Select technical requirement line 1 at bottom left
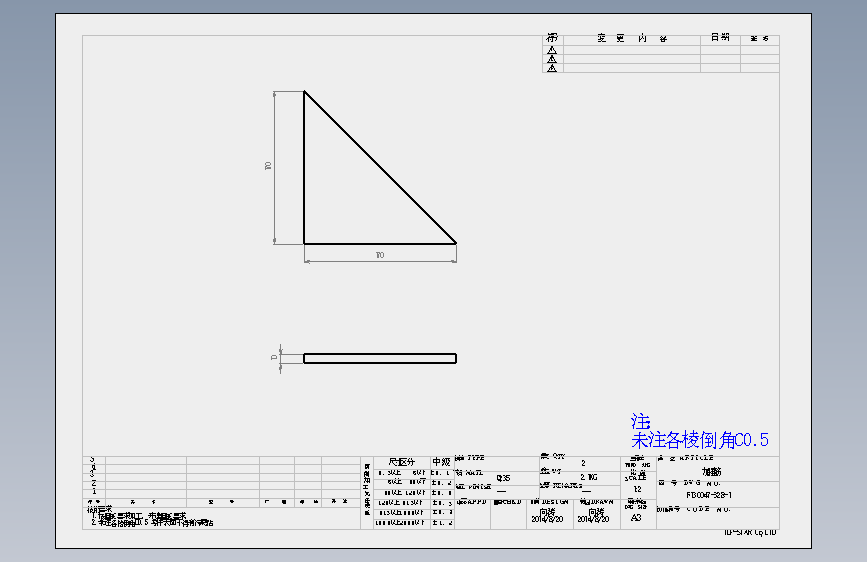 (139, 516)
